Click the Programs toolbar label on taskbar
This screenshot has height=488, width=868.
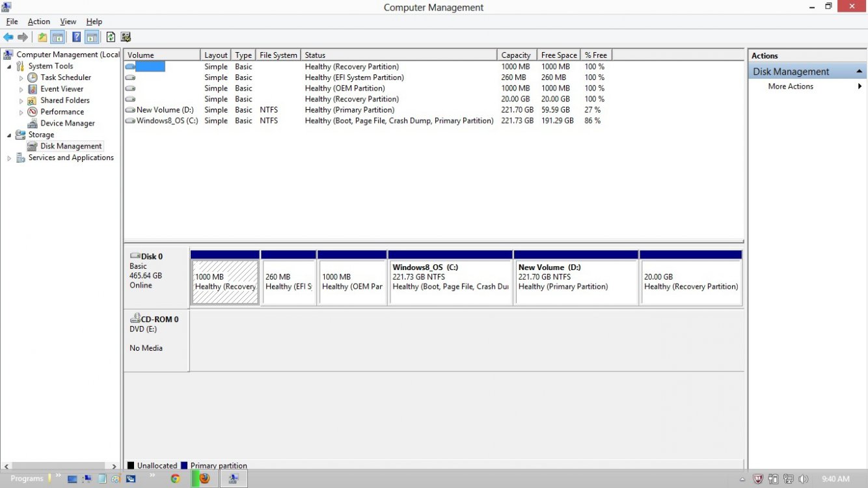pyautogui.click(x=27, y=479)
